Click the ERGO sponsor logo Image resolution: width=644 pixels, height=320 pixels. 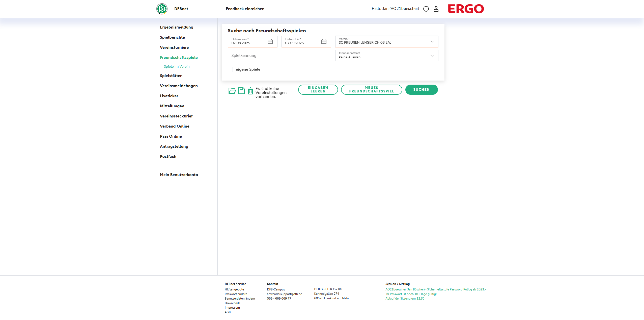[x=466, y=9]
